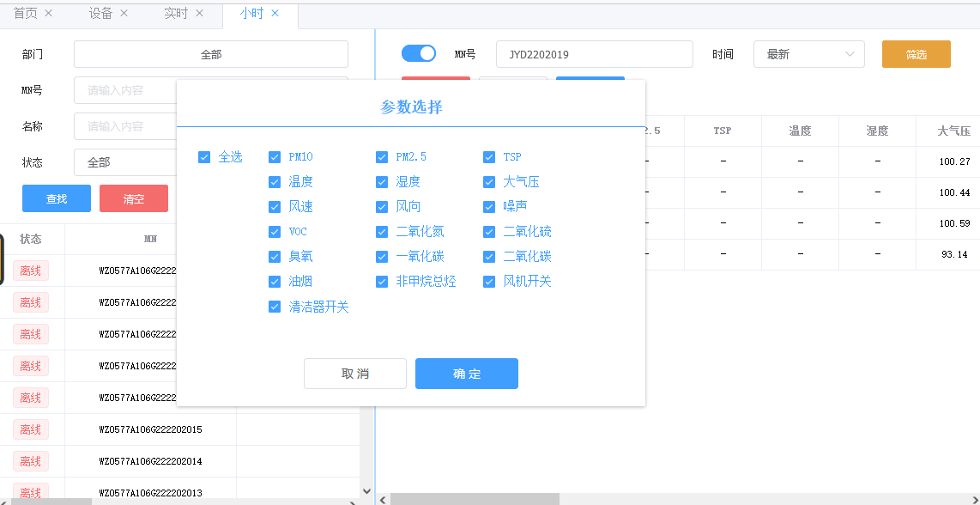The image size is (980, 505).
Task: Toggle the 非甲烷总烃 checkbox
Action: point(382,282)
